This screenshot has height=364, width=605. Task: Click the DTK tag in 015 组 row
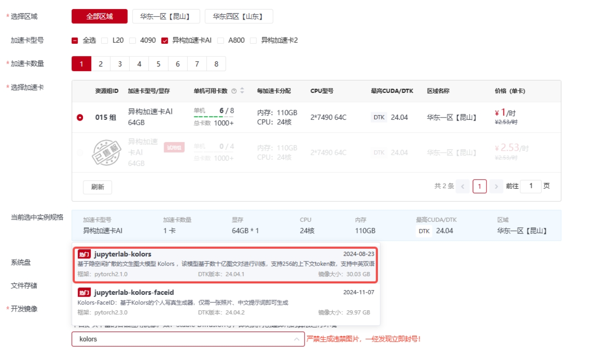click(379, 118)
